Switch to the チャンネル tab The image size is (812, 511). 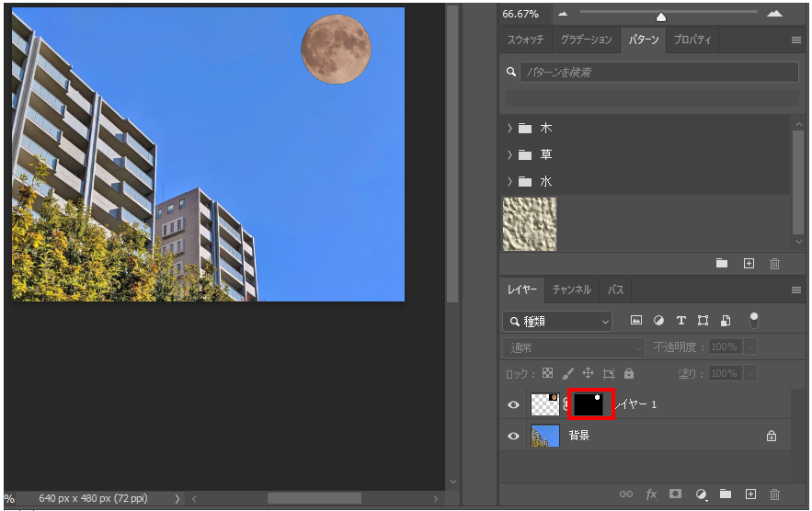(571, 290)
